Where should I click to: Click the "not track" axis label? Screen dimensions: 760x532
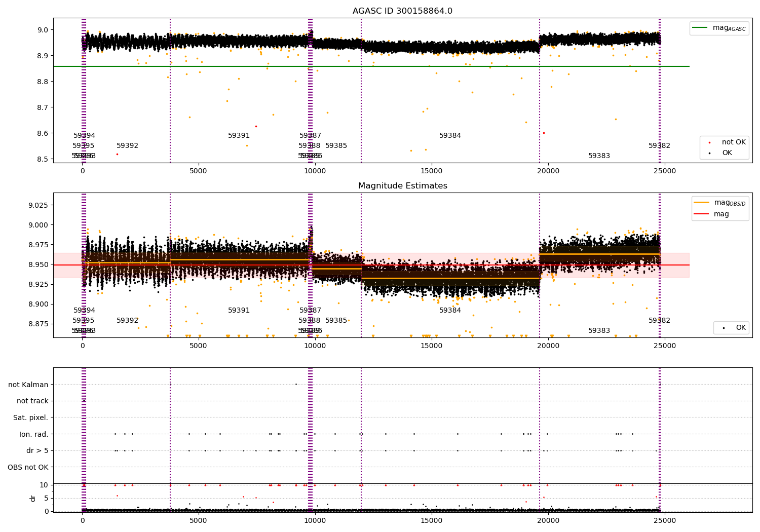pyautogui.click(x=32, y=401)
